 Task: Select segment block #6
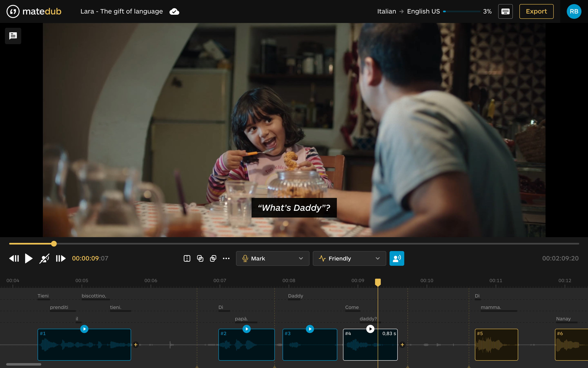[x=571, y=345]
